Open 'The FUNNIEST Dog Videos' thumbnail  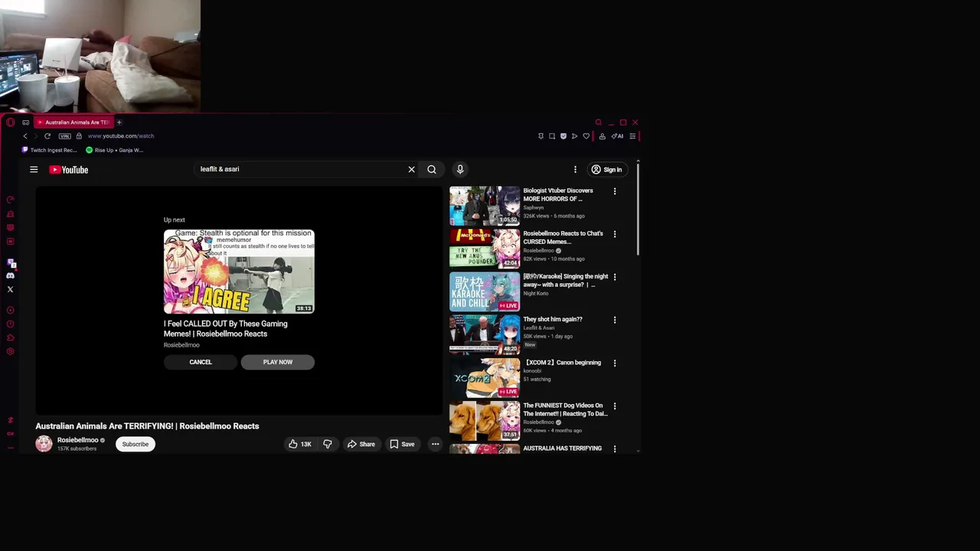click(485, 420)
